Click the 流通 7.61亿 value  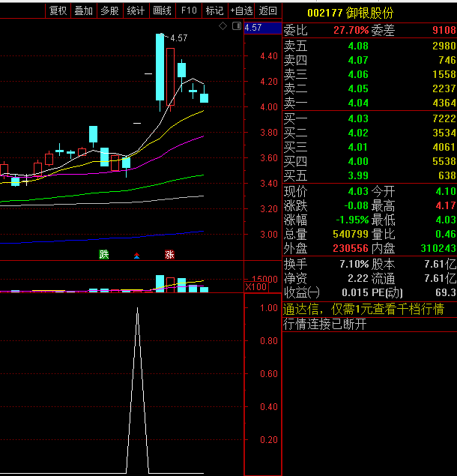point(441,278)
